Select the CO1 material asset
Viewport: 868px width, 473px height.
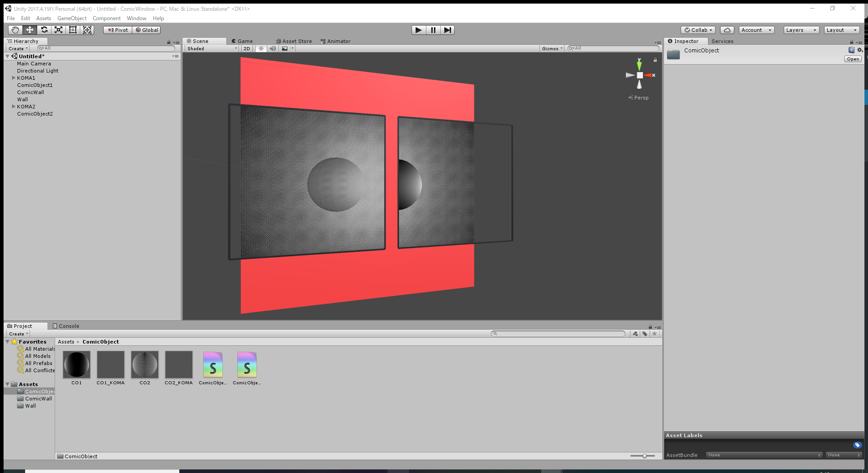[x=77, y=368]
